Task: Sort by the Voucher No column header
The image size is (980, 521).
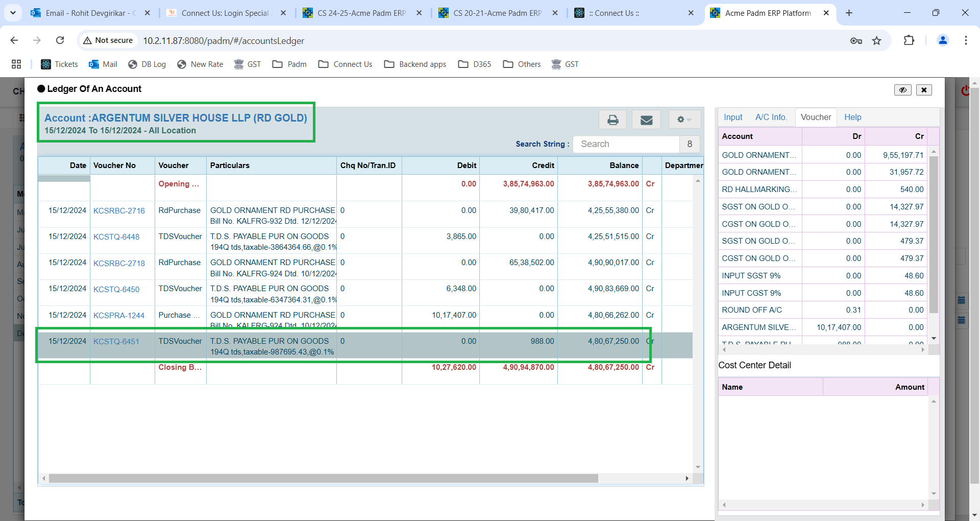Action: 122,165
